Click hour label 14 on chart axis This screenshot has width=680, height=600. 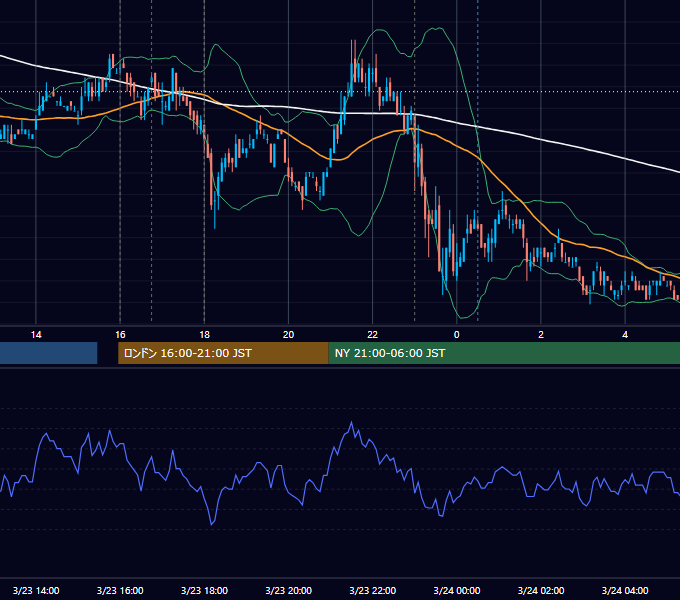(x=36, y=334)
